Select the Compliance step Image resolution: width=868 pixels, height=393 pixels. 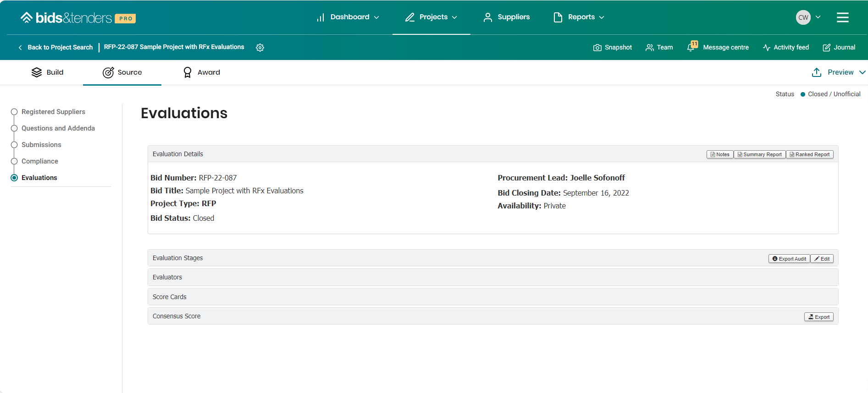[40, 161]
